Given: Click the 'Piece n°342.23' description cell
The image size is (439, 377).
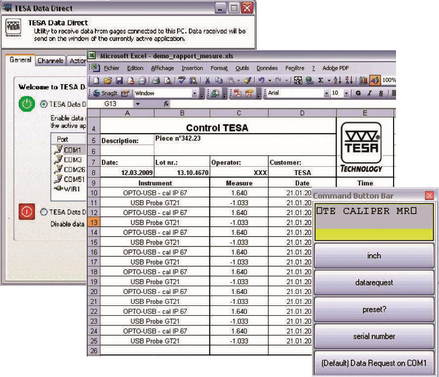Looking at the screenshot, I should [x=245, y=145].
